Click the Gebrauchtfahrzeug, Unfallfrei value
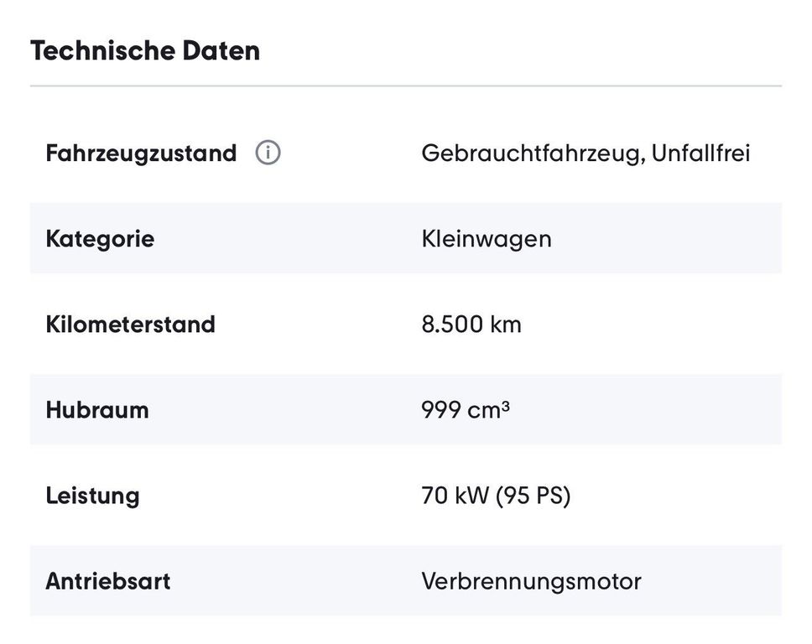The image size is (812, 644). click(586, 153)
